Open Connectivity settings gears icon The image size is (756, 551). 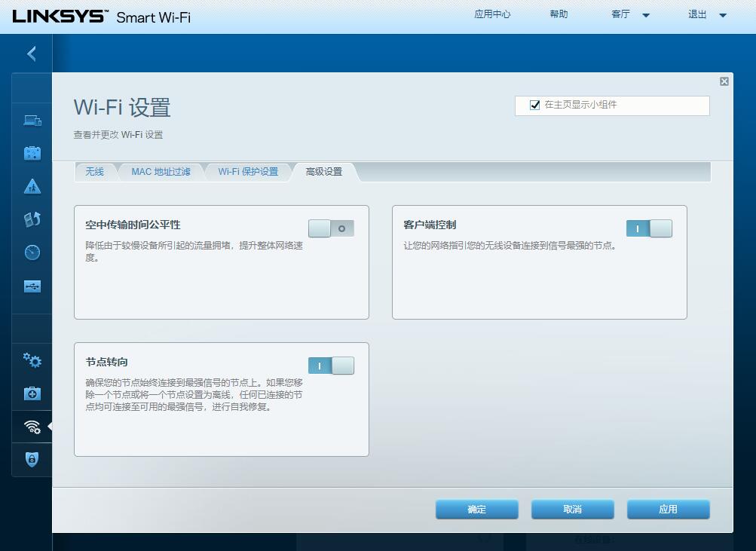pos(31,360)
